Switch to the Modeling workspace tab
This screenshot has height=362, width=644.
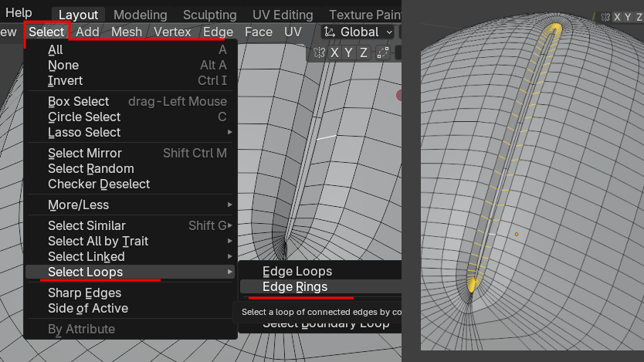click(x=140, y=15)
